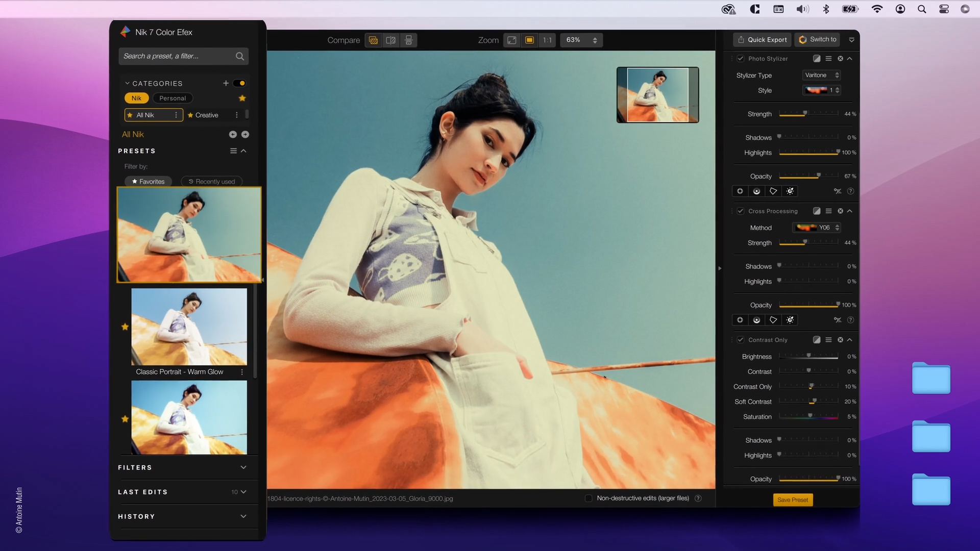Select the split-view Compare mode
This screenshot has height=551, width=980.
391,40
